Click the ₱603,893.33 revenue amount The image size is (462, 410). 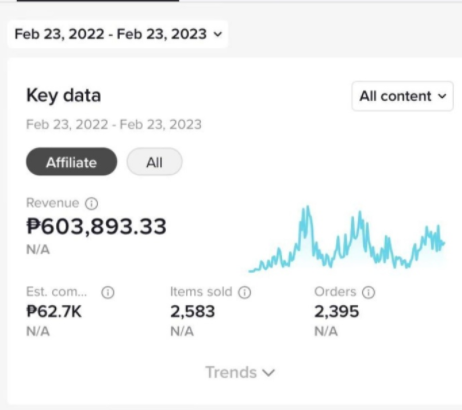(x=96, y=226)
